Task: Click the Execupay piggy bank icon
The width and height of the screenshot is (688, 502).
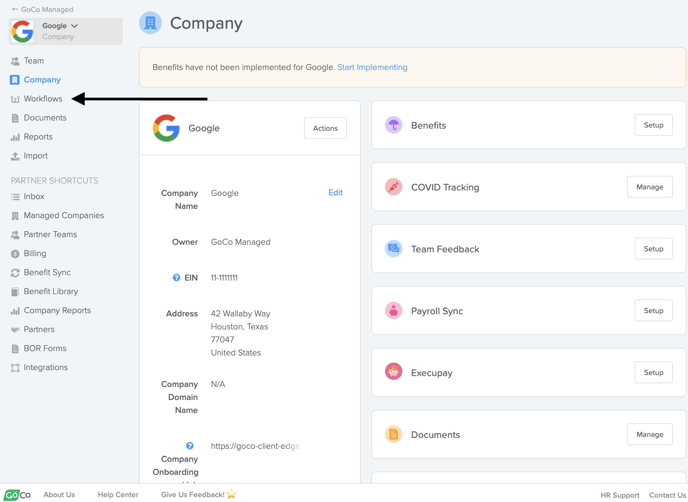Action: click(x=394, y=372)
